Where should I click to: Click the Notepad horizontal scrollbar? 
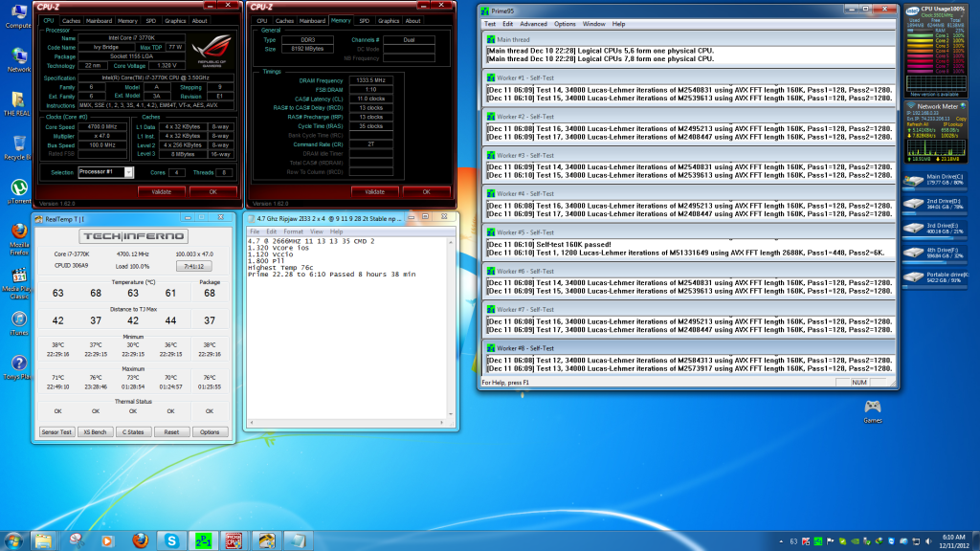coord(346,422)
